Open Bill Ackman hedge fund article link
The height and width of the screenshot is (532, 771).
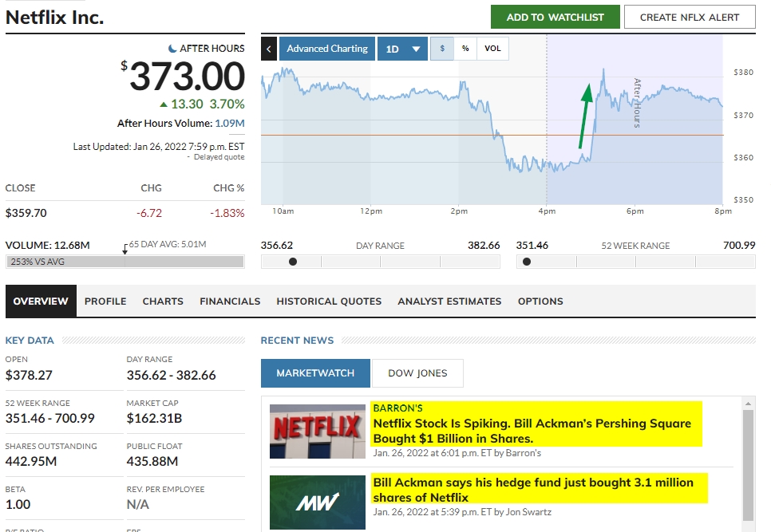click(533, 489)
